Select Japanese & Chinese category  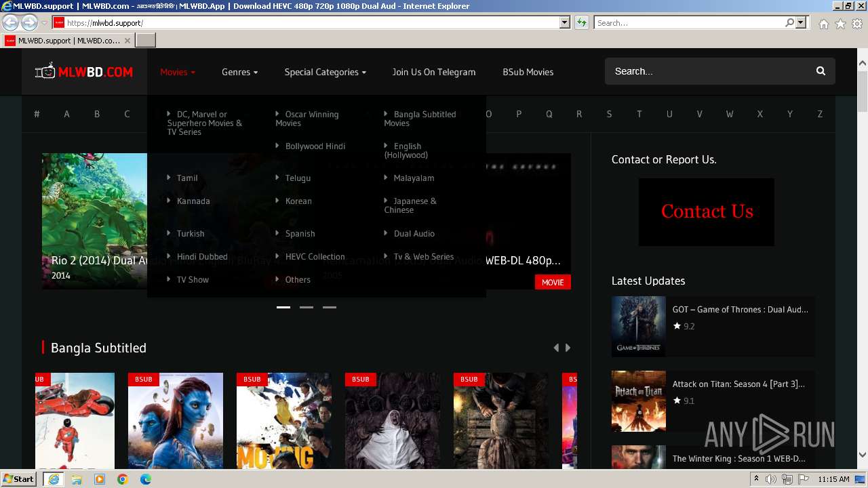pos(410,205)
